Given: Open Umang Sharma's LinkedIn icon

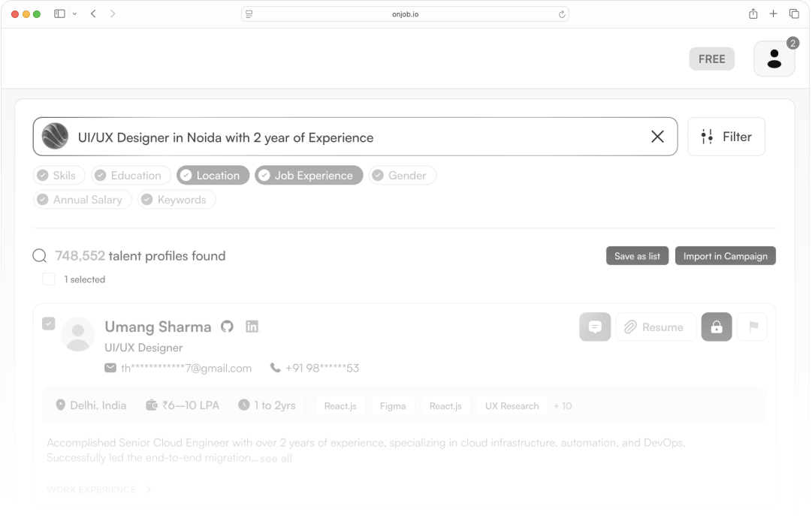Looking at the screenshot, I should pos(252,327).
